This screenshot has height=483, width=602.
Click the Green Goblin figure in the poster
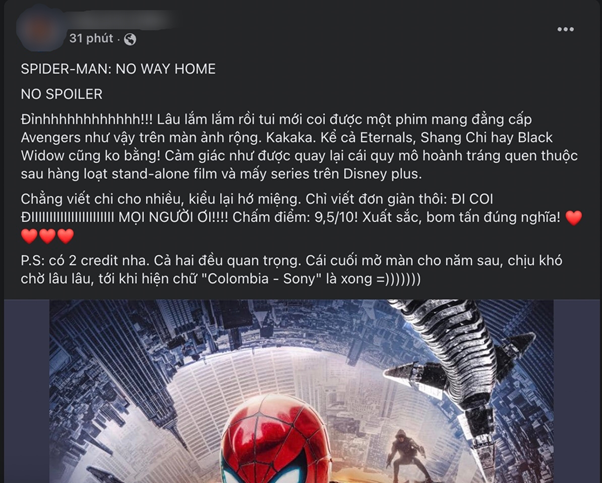pos(405,453)
